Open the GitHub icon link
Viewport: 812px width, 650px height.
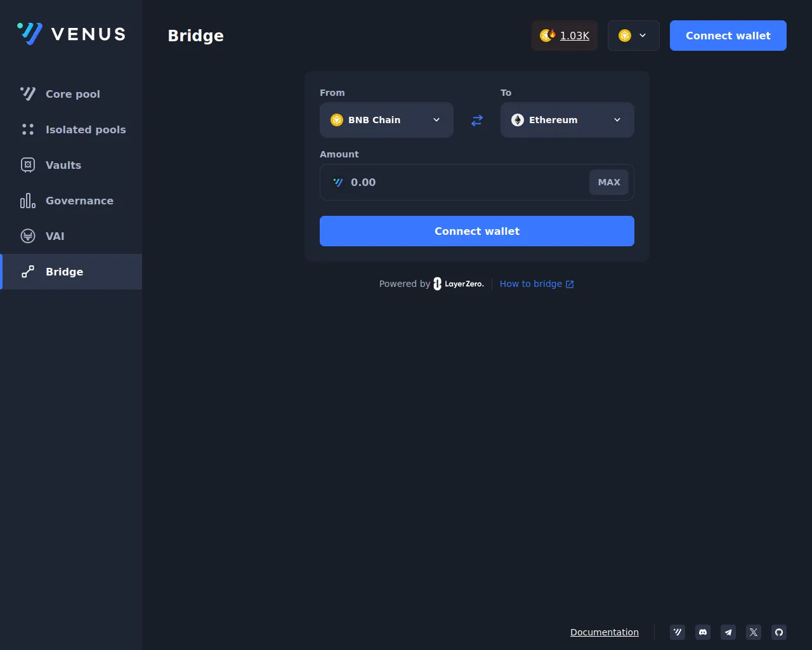(779, 632)
